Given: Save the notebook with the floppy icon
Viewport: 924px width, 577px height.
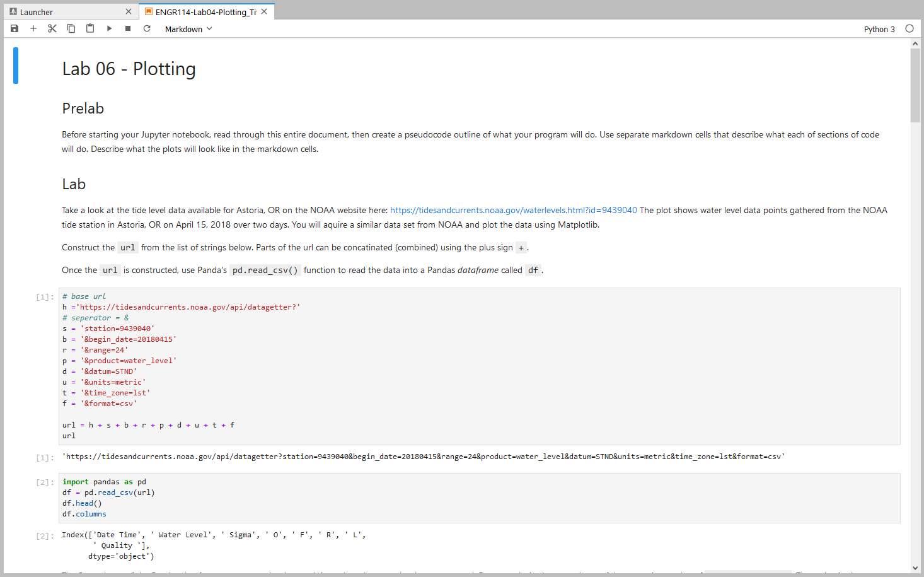Looking at the screenshot, I should 14,28.
